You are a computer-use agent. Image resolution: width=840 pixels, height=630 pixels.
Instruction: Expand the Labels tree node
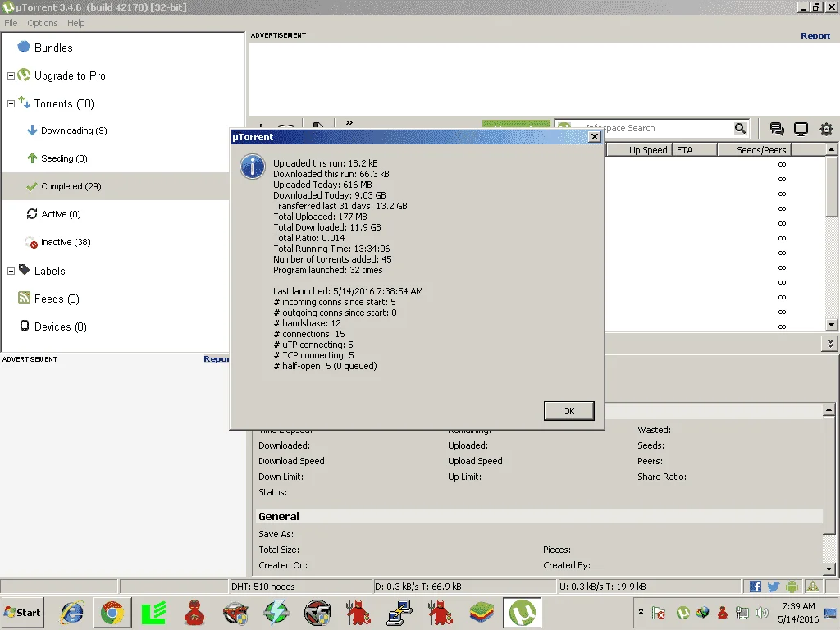coord(11,271)
